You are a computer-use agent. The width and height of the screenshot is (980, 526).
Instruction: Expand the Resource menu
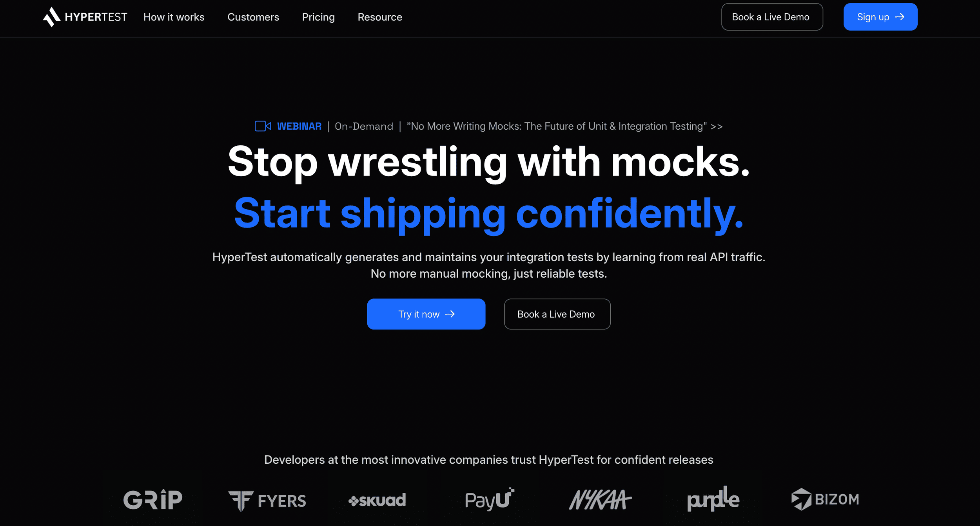pyautogui.click(x=380, y=17)
